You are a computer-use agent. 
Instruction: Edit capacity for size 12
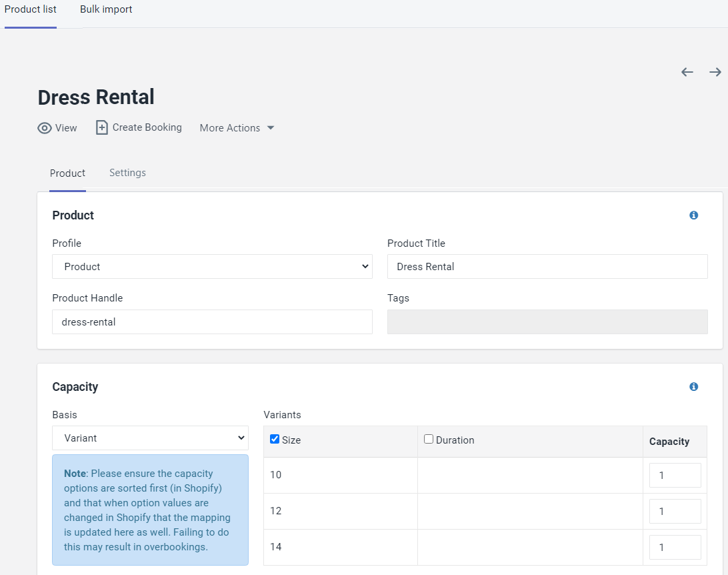(x=675, y=511)
